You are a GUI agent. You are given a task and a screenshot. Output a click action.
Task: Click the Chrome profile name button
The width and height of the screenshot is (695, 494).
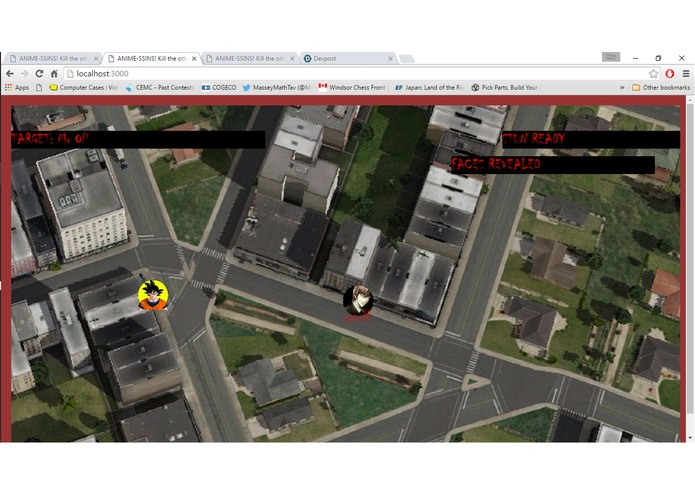(x=611, y=57)
